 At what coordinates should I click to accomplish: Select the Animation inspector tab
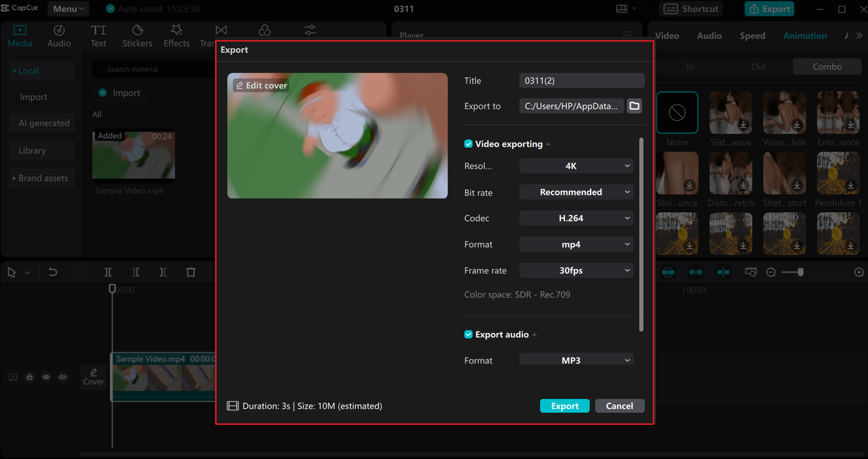805,36
